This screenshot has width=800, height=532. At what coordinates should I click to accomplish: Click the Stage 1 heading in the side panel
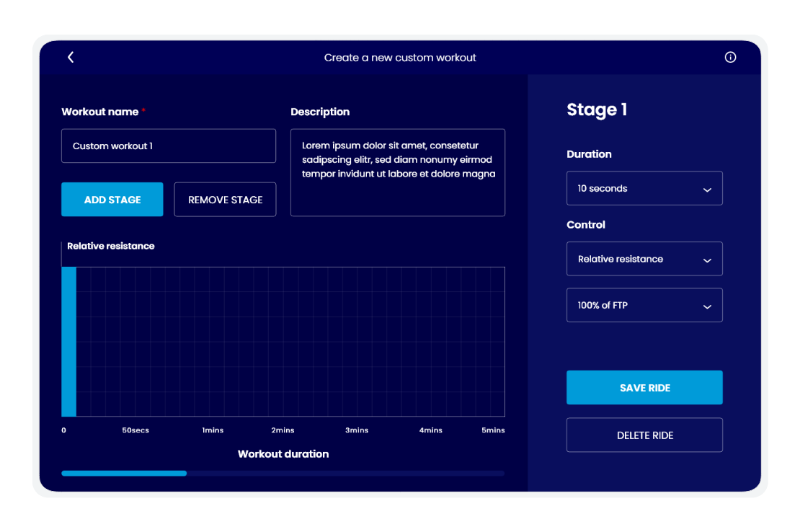597,110
